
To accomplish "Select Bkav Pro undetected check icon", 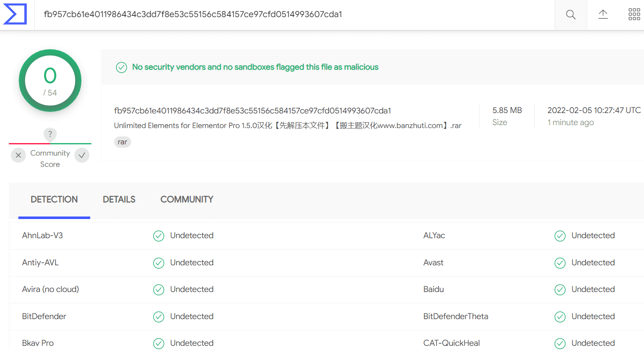I will pyautogui.click(x=159, y=343).
